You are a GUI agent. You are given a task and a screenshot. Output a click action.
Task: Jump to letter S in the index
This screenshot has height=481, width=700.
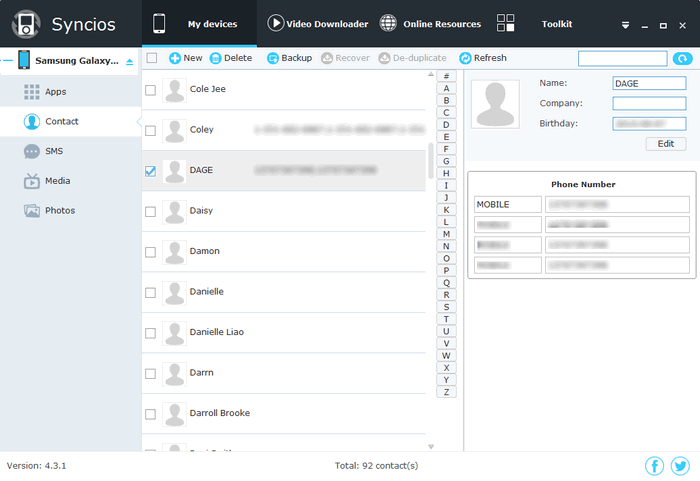(446, 307)
